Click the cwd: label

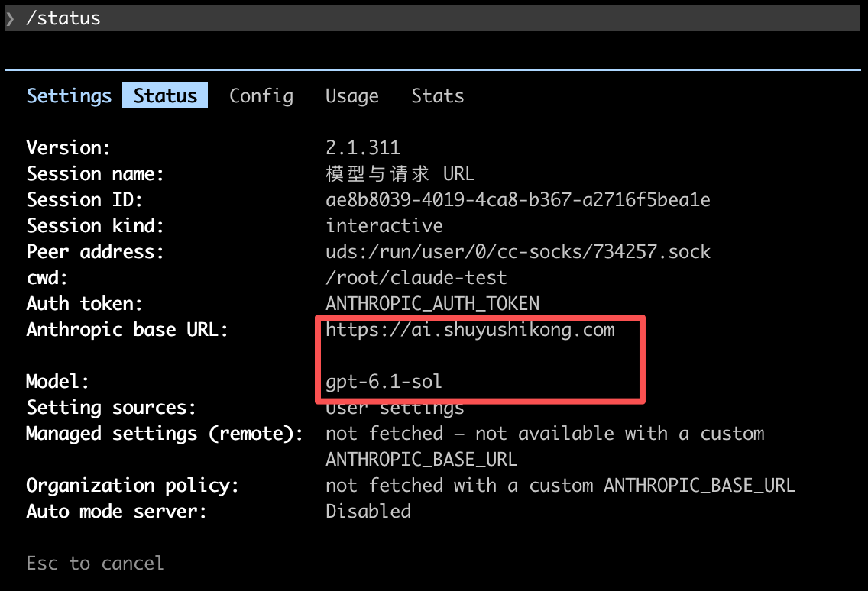pos(47,278)
